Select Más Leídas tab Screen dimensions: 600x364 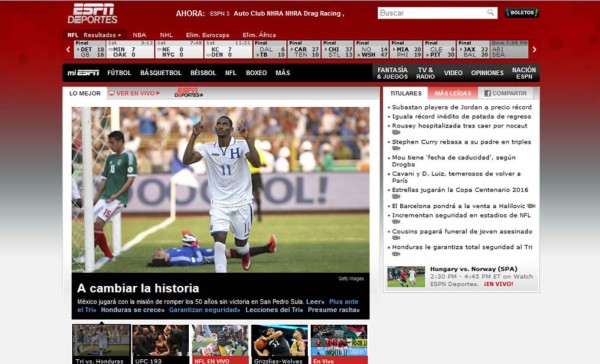point(453,93)
